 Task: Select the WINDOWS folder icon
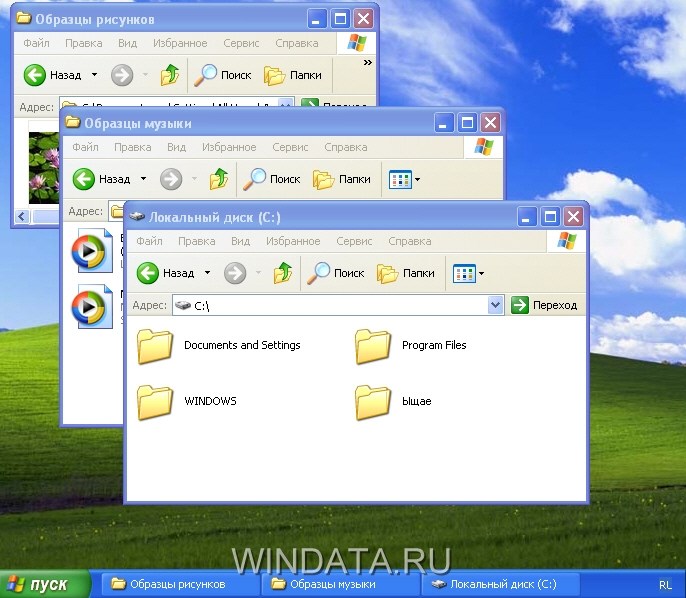[155, 402]
